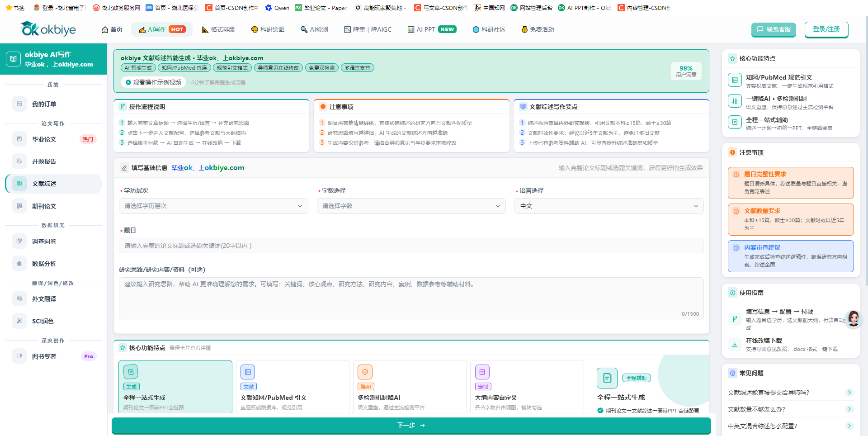Click the 题目 input field

(411, 246)
